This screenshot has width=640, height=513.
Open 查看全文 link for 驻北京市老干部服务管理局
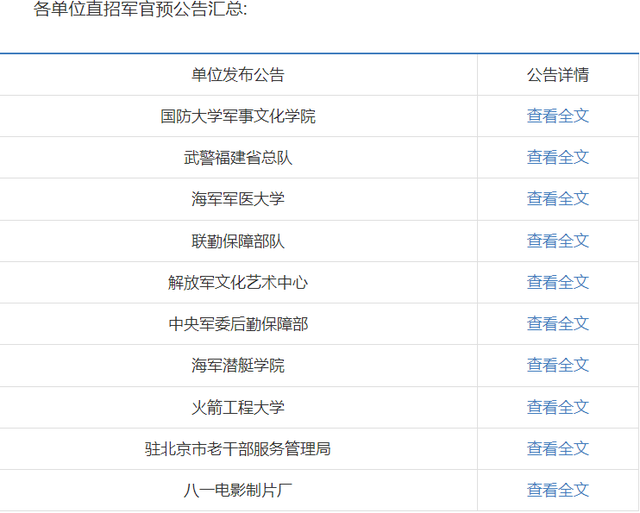coord(558,448)
